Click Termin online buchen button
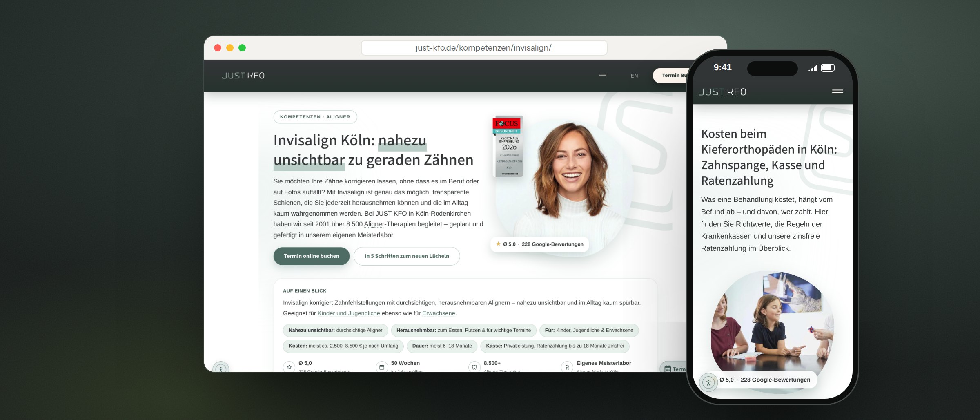980x420 pixels. (x=312, y=256)
